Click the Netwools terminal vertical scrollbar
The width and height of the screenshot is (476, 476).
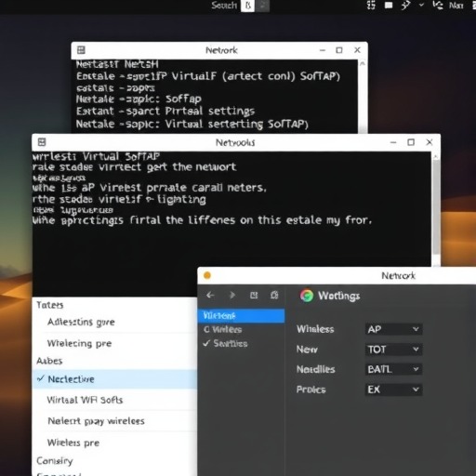tap(436, 207)
